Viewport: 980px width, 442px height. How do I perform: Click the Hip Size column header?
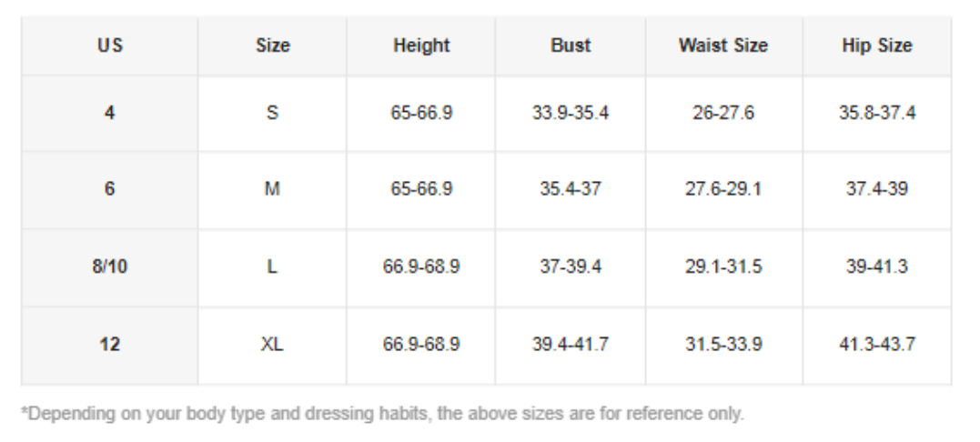(x=877, y=45)
